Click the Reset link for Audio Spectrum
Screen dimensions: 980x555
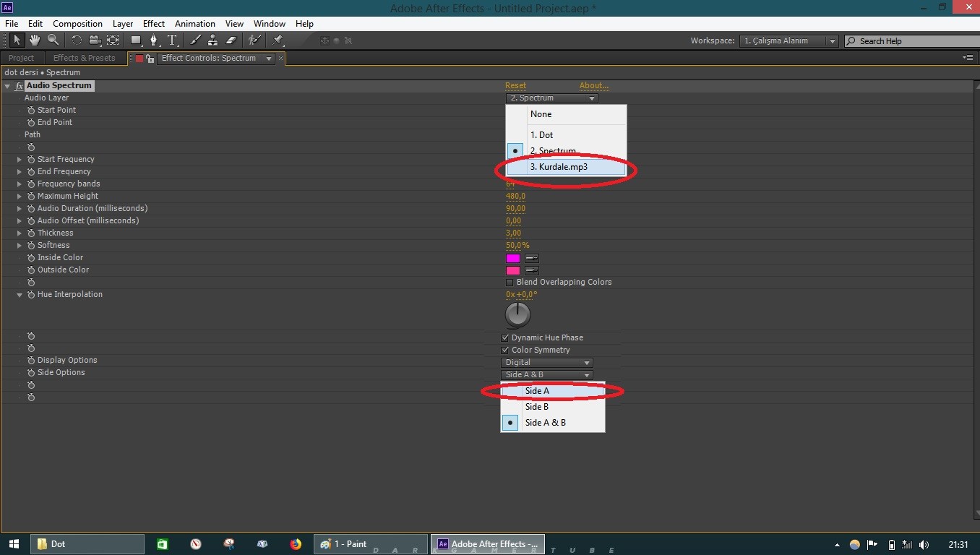coord(516,86)
